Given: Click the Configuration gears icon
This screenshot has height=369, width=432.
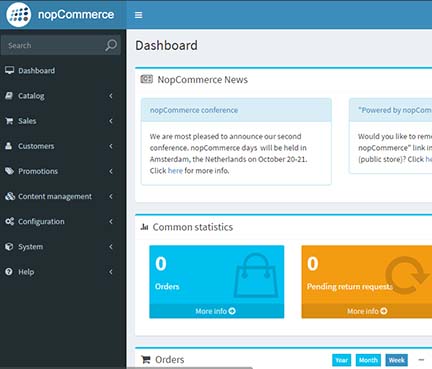Looking at the screenshot, I should point(9,221).
